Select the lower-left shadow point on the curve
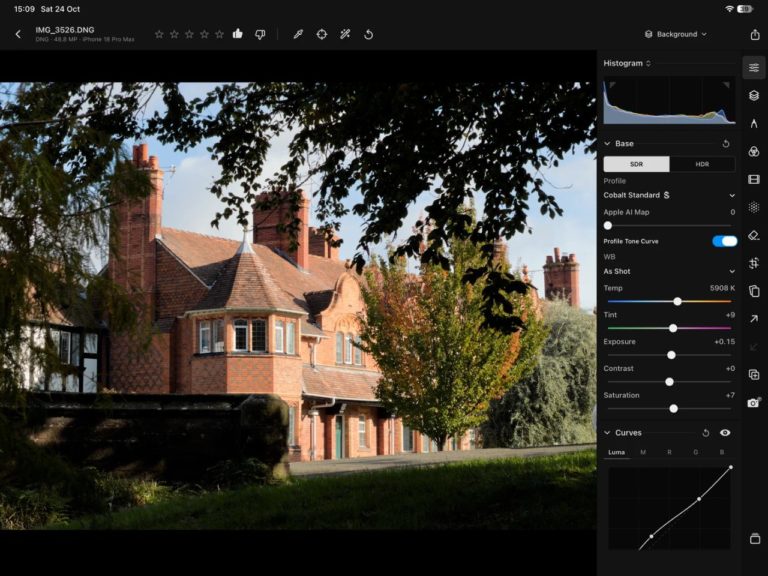This screenshot has height=576, width=768. coord(651,536)
